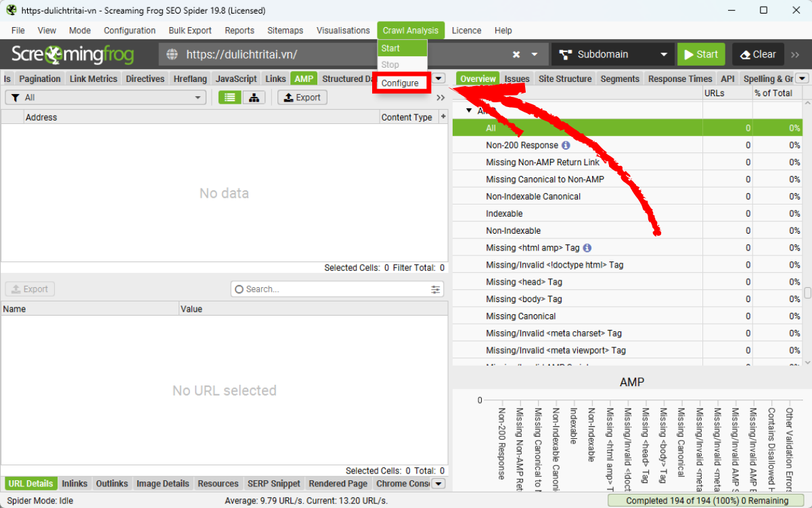Click the Search input field

tap(332, 289)
